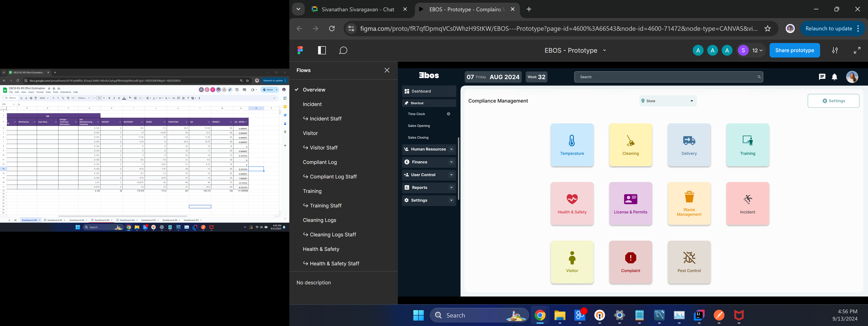Toggle the filter funnel in Sheets toolbar
This screenshot has width=868, height=326.
[x=188, y=98]
